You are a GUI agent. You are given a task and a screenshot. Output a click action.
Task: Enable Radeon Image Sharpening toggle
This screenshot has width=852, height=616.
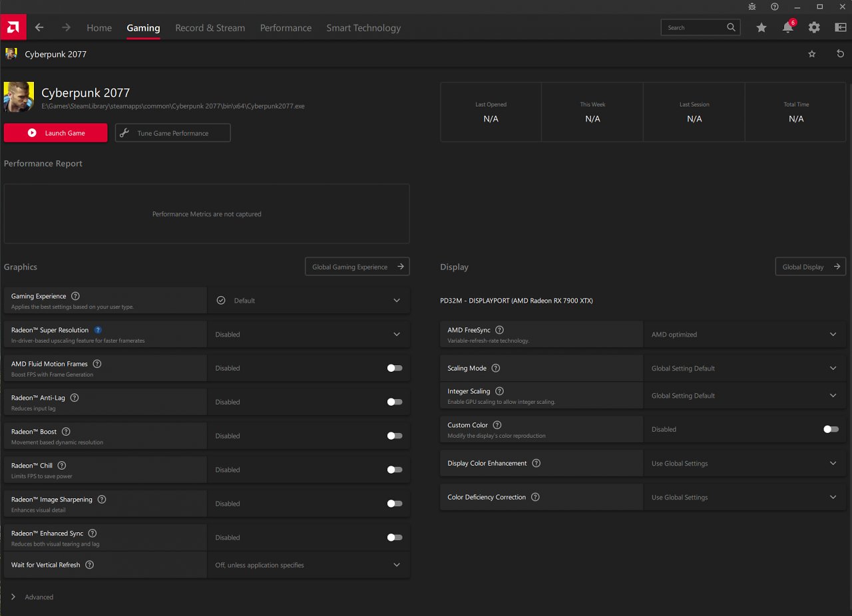(395, 504)
